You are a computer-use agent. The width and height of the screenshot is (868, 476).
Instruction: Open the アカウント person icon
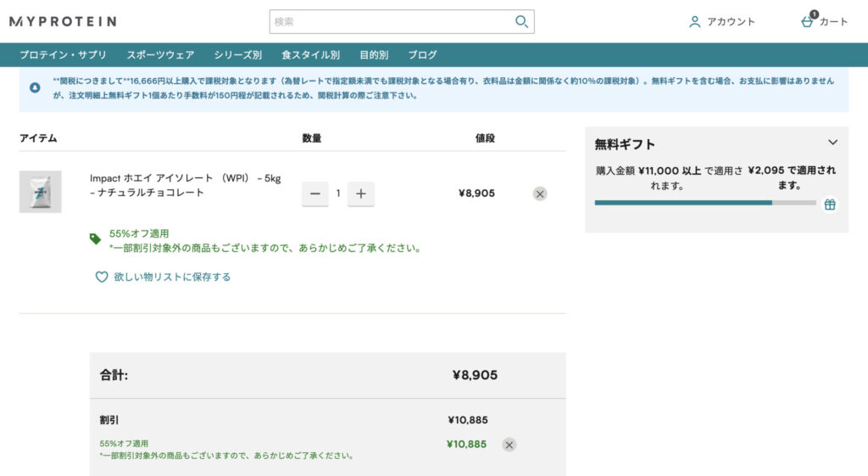click(694, 21)
